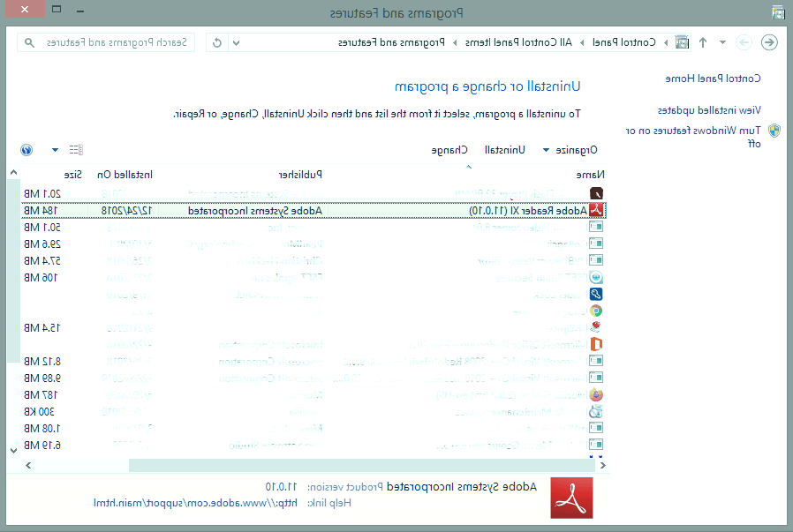This screenshot has height=532, width=793.
Task: Click the Mozilla Firefox icon in the program list
Action: (596, 394)
